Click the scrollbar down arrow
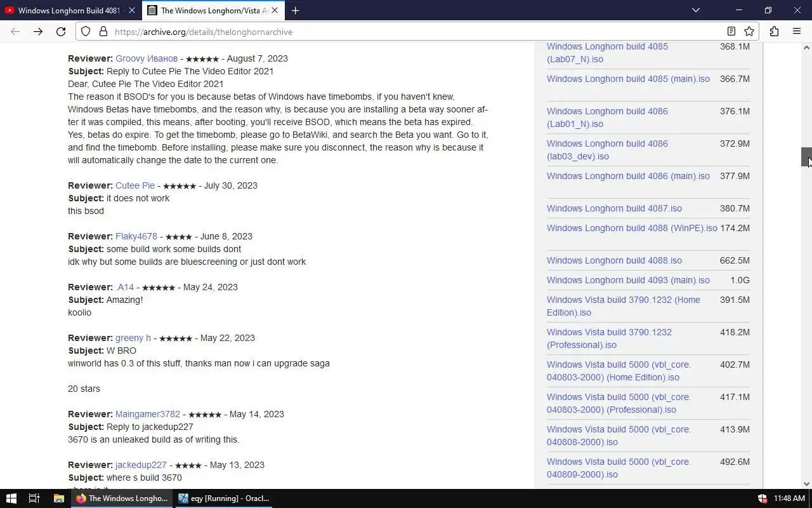The image size is (812, 508). [806, 484]
